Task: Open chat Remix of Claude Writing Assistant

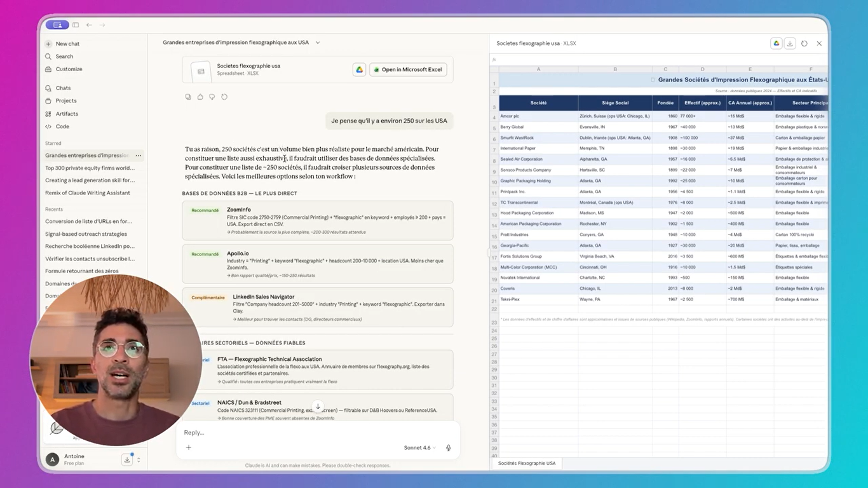Action: [x=88, y=193]
